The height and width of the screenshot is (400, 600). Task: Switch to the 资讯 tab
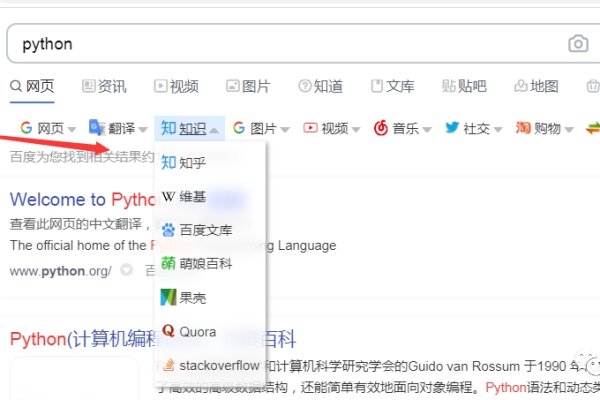(x=104, y=86)
